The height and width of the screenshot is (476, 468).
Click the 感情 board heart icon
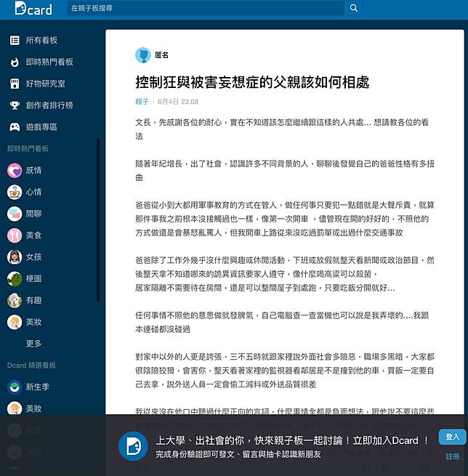15,171
